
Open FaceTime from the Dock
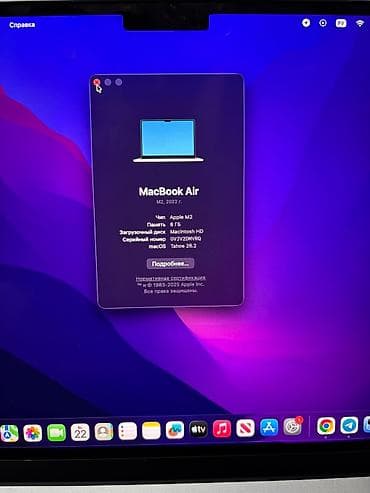point(56,433)
